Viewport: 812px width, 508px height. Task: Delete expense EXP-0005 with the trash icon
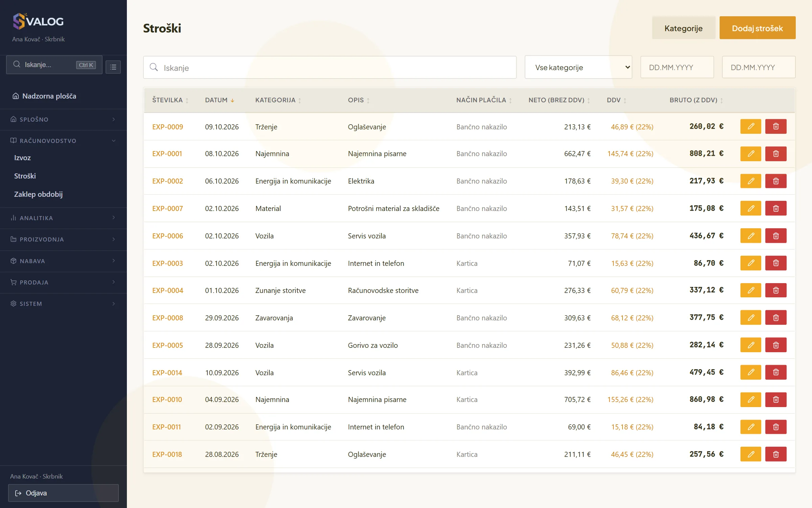(776, 345)
